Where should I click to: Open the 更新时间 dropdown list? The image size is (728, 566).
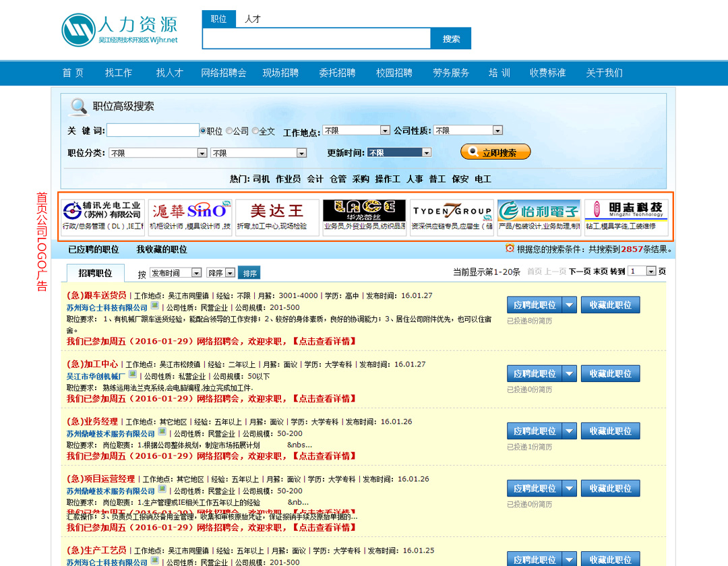(398, 153)
